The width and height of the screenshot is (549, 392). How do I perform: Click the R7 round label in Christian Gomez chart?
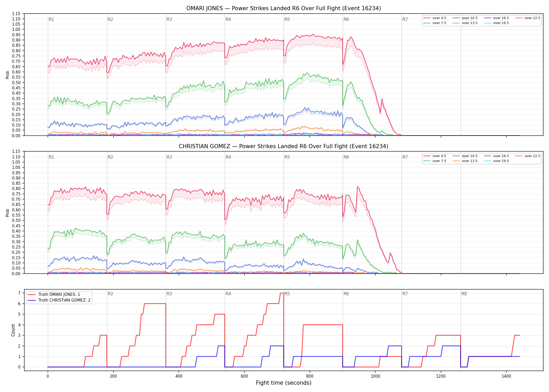pos(405,157)
